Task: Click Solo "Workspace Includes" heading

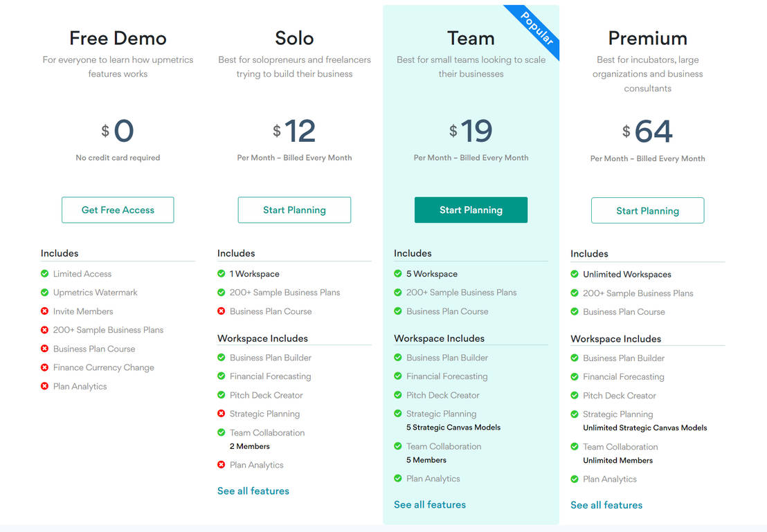Action: coord(262,338)
